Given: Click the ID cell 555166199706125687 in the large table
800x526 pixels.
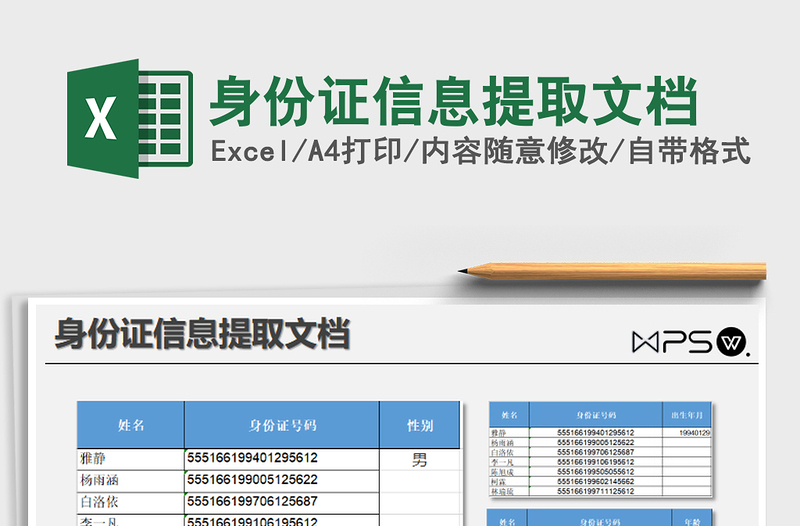Looking at the screenshot, I should [282, 502].
